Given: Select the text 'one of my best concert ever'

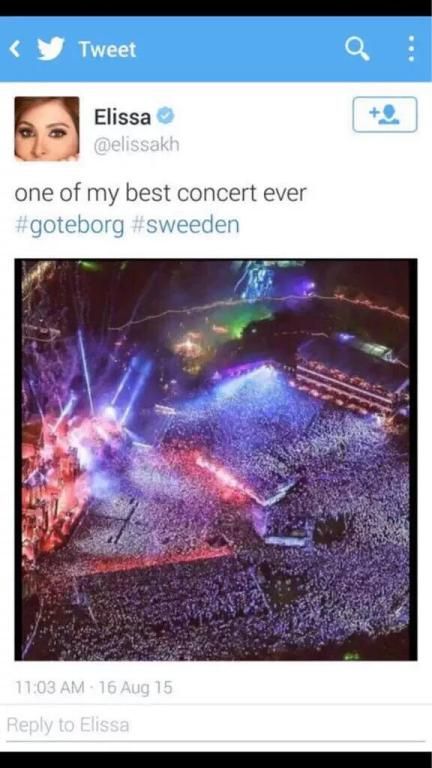Looking at the screenshot, I should [x=160, y=194].
